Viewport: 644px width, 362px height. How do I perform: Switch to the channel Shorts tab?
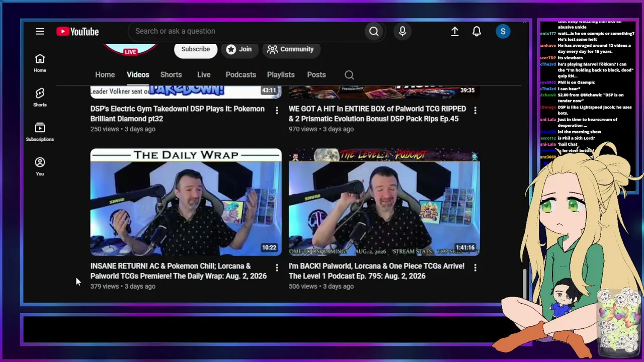click(x=171, y=74)
